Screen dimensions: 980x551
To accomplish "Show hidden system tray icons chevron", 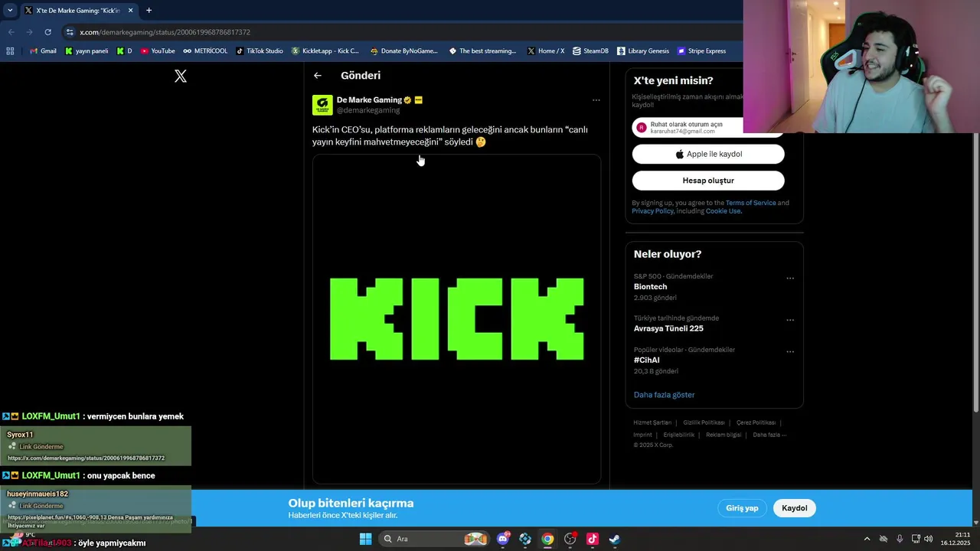I will pos(867,539).
